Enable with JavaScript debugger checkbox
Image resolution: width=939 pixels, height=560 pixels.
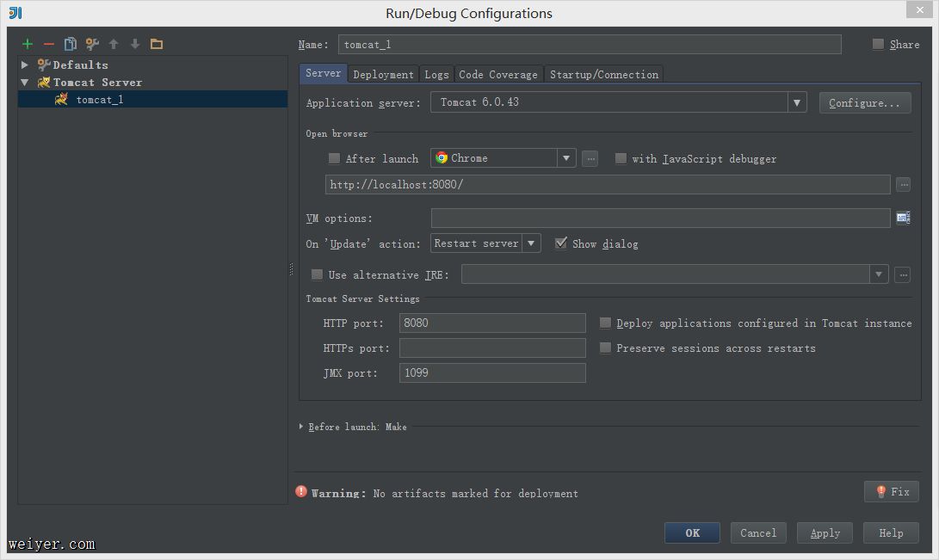click(621, 158)
